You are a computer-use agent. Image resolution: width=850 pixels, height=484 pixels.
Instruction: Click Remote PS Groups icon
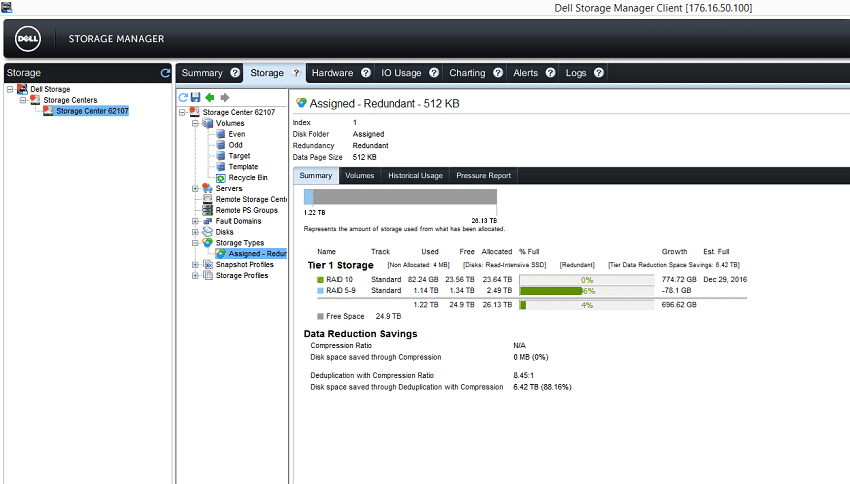coord(207,210)
